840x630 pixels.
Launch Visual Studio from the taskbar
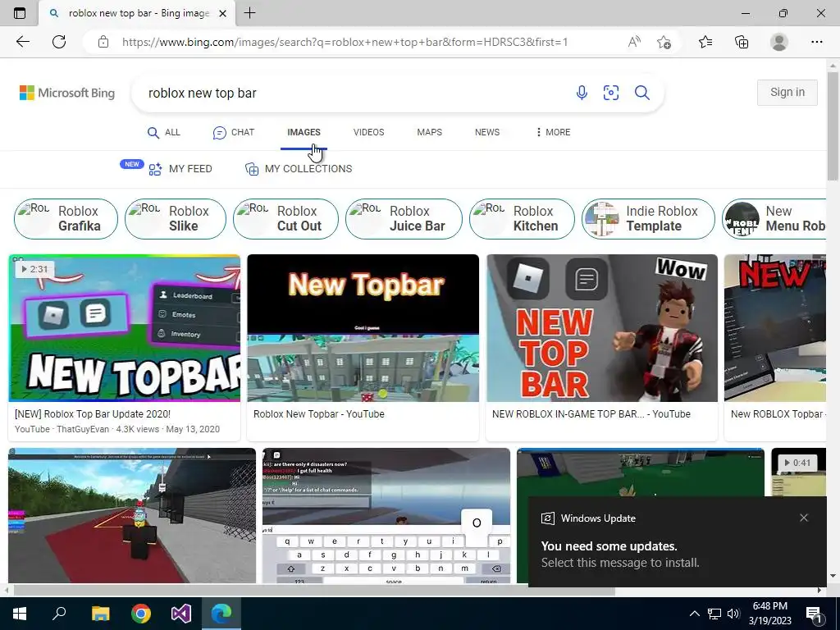pyautogui.click(x=181, y=614)
